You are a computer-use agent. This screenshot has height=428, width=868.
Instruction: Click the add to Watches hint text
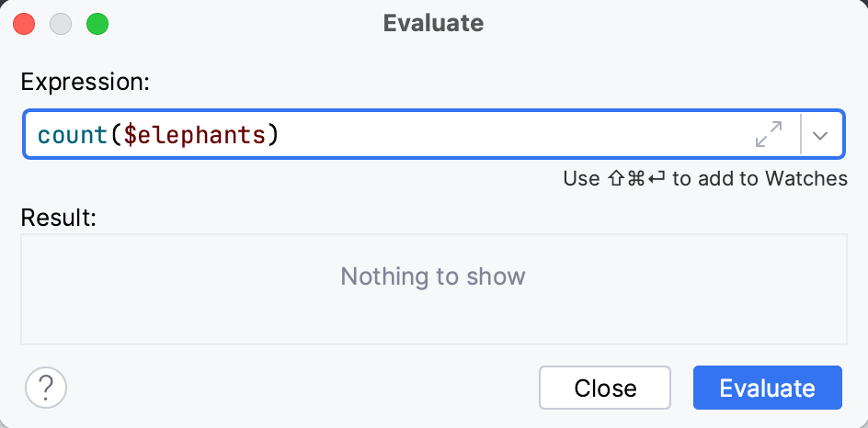tap(759, 178)
